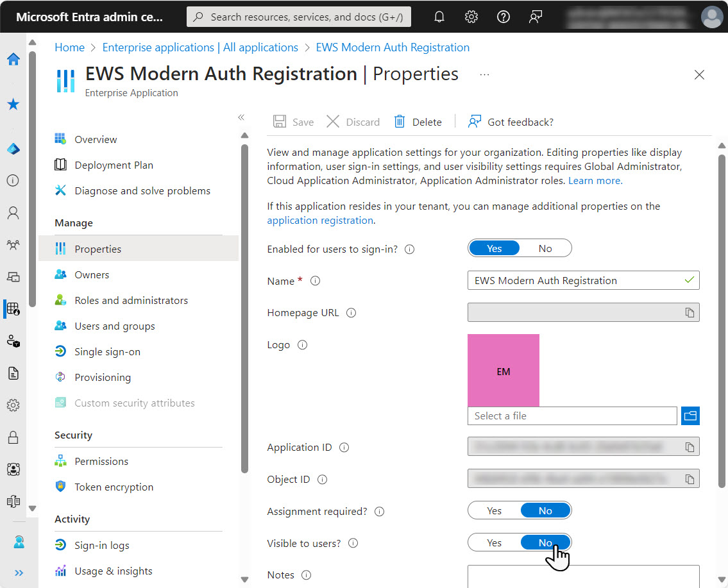Click the Notes text area

583,576
